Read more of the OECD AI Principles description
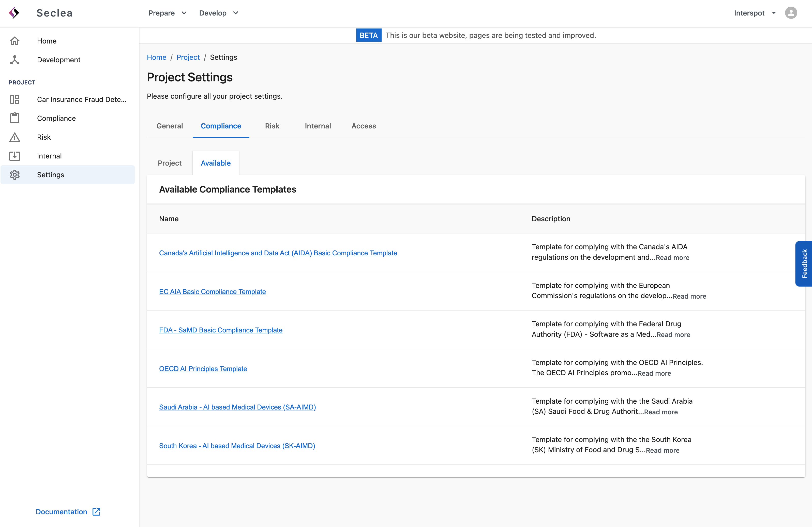Screen dimensions: 812x527 (x=654, y=373)
